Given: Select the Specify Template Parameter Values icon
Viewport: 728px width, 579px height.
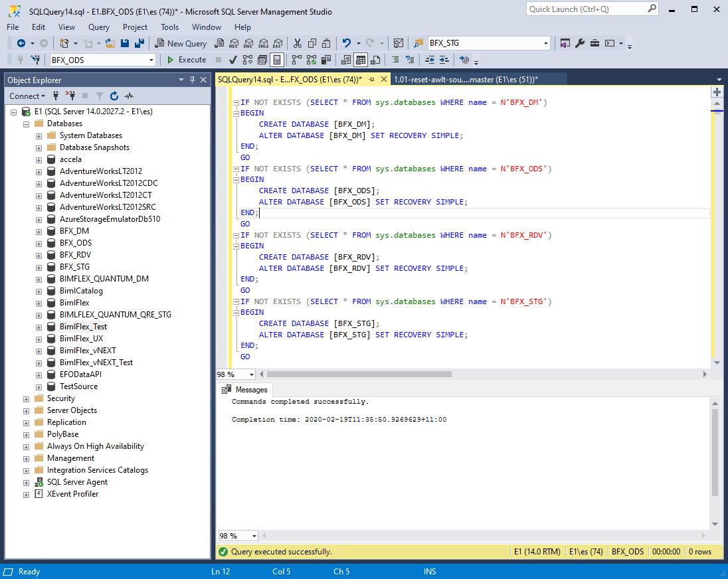Looking at the screenshot, I should coord(463,60).
